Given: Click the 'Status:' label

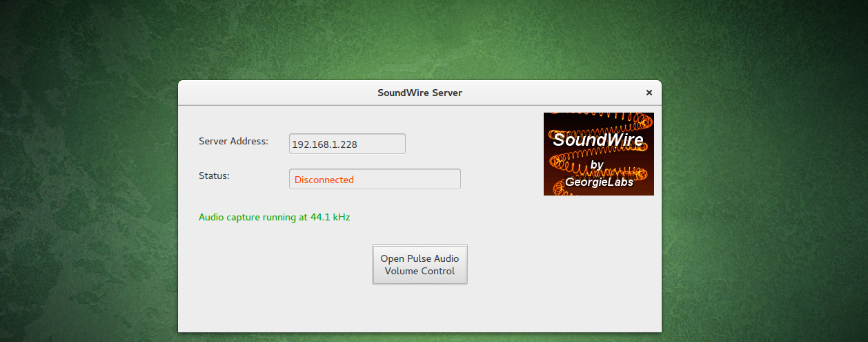Looking at the screenshot, I should [x=214, y=175].
